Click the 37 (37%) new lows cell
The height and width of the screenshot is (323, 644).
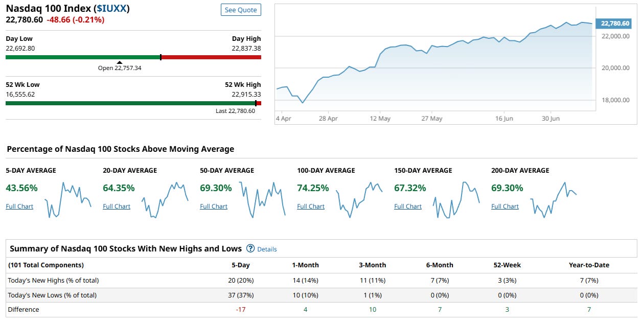click(240, 295)
